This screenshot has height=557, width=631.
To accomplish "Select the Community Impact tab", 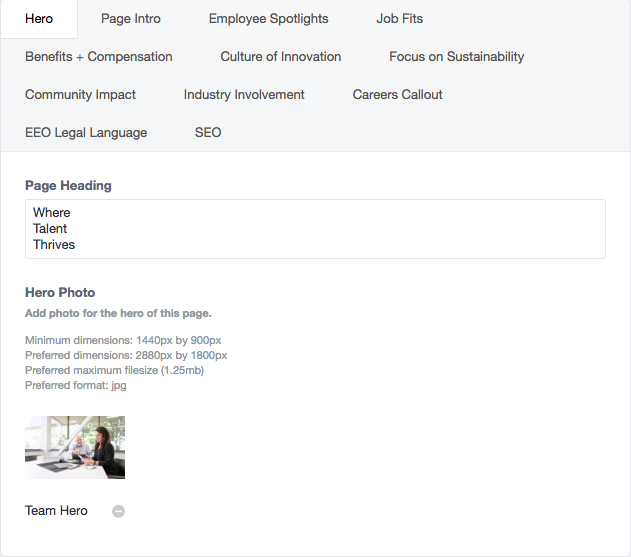I will pyautogui.click(x=80, y=95).
